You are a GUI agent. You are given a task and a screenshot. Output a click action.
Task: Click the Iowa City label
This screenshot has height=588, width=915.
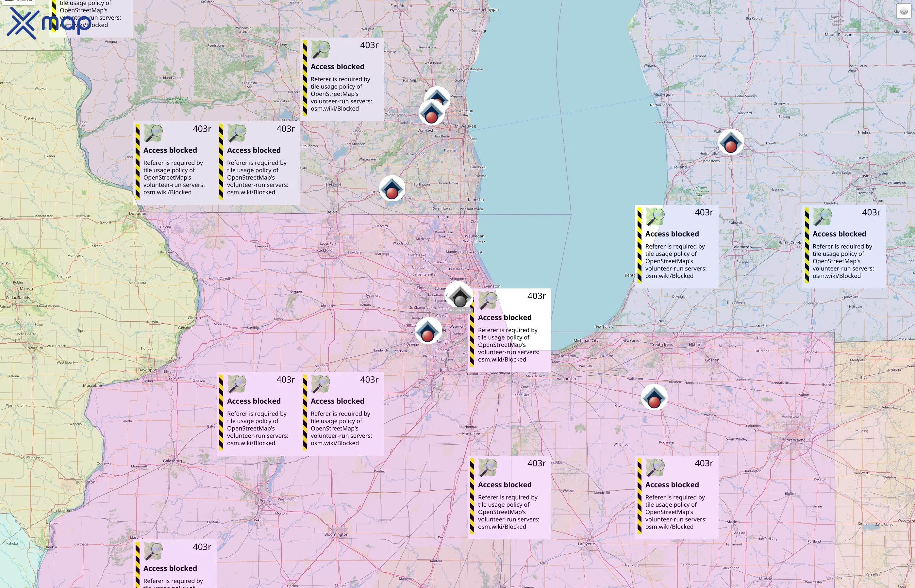pos(34,348)
